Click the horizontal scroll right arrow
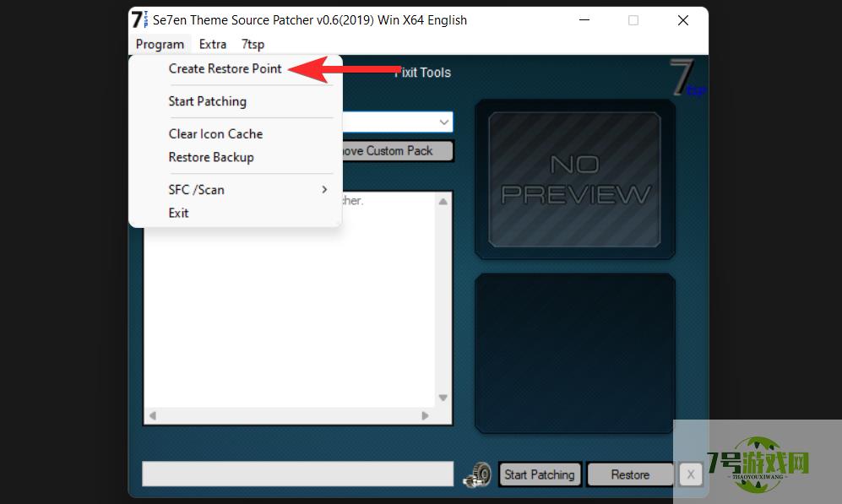This screenshot has height=504, width=842. 426,415
